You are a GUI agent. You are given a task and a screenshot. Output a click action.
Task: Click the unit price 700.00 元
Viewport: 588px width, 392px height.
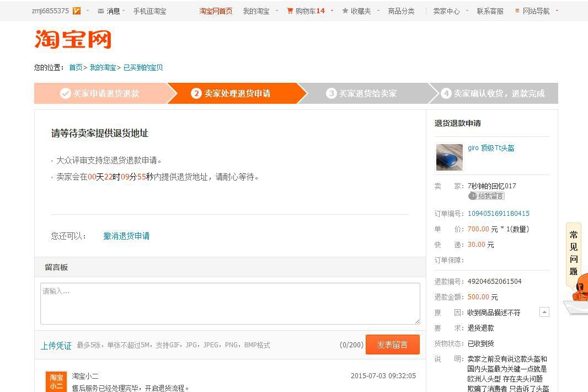[x=483, y=229]
